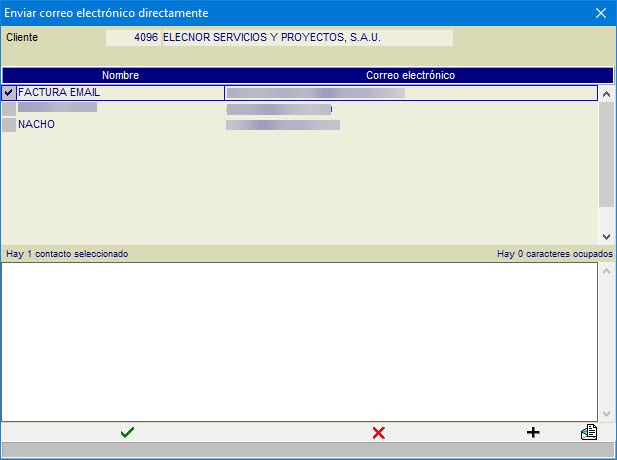Screen dimensions: 617x460
Task: Open the document template icon
Action: [x=588, y=432]
